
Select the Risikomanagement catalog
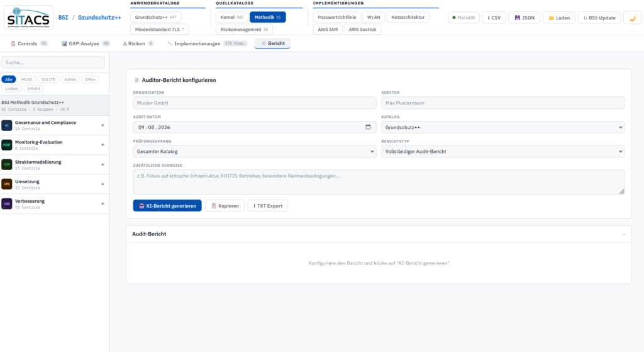click(x=244, y=29)
